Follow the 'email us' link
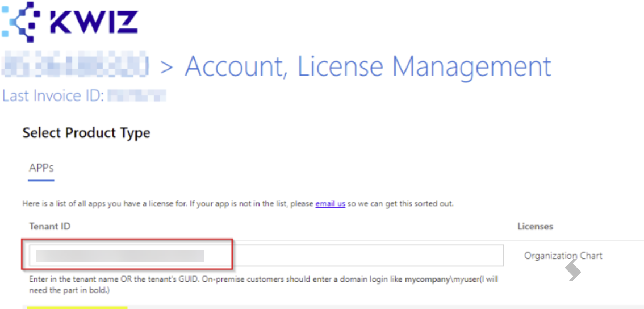Viewport: 644px width, 309px height. [x=330, y=204]
